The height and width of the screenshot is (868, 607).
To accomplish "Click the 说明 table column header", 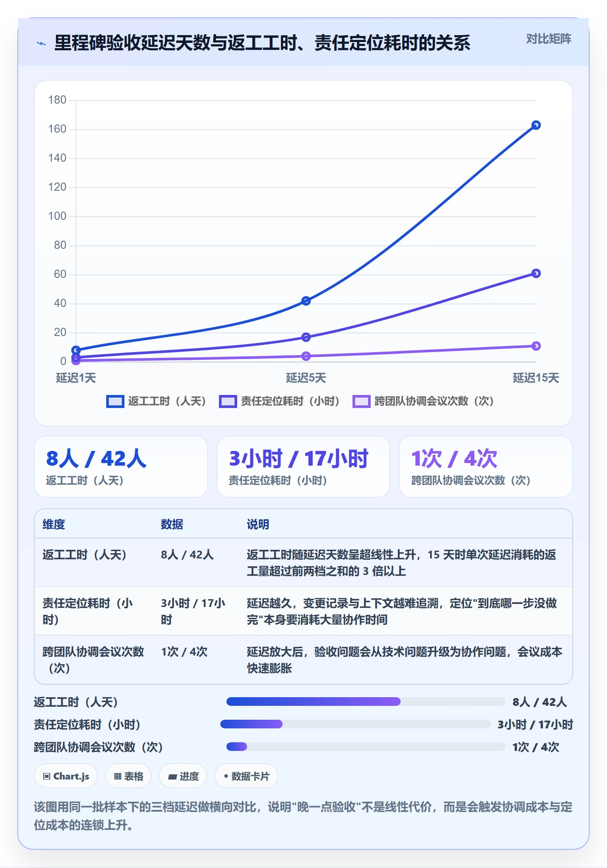I will click(258, 525).
